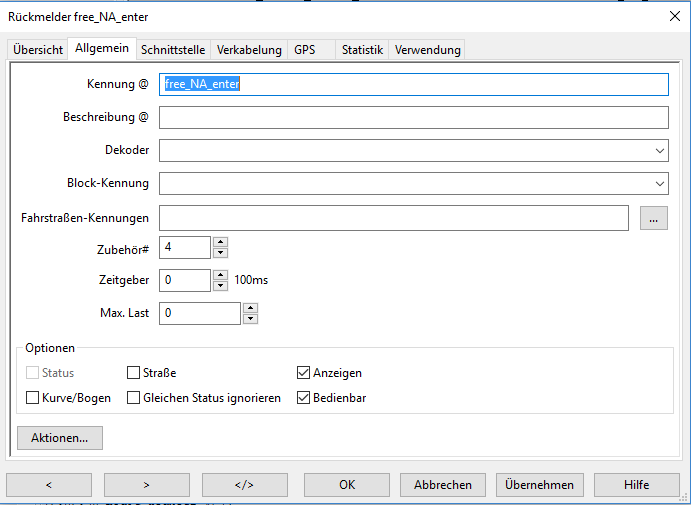
Task: Toggle the Kurve/Bogen checkbox
Action: pos(33,398)
